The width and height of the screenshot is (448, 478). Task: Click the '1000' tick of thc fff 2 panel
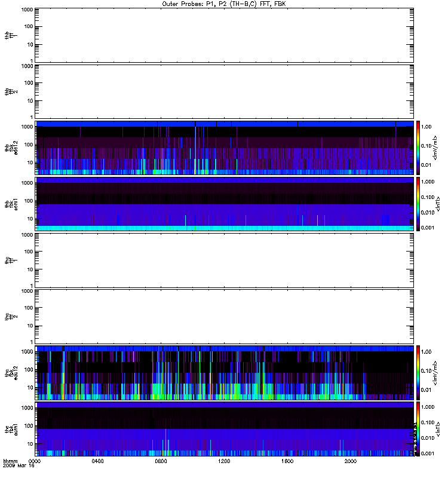coord(27,291)
